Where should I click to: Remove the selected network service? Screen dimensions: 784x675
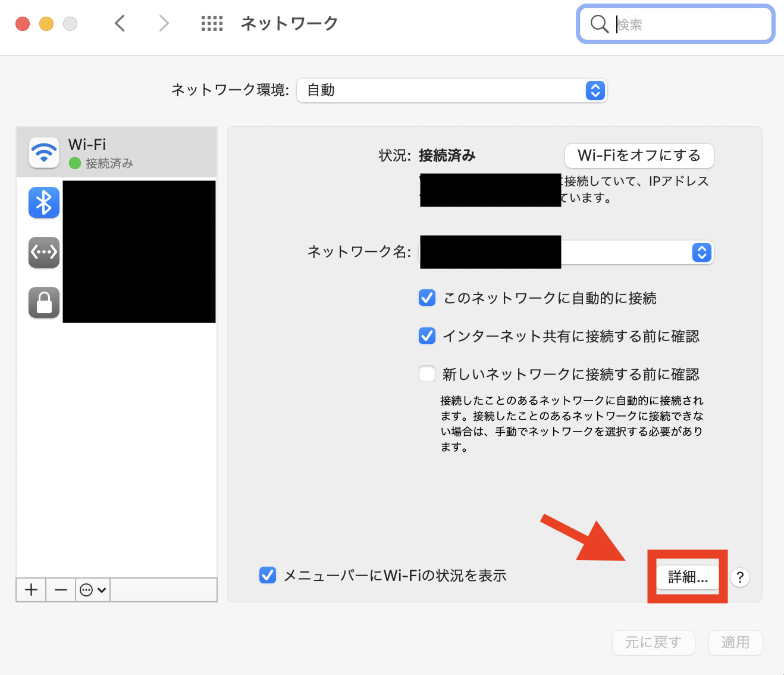(61, 590)
